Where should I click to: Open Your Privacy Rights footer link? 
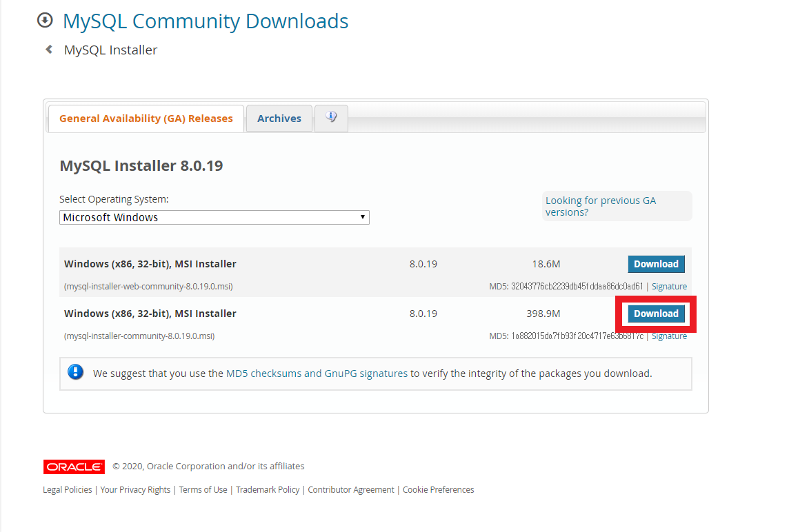135,490
